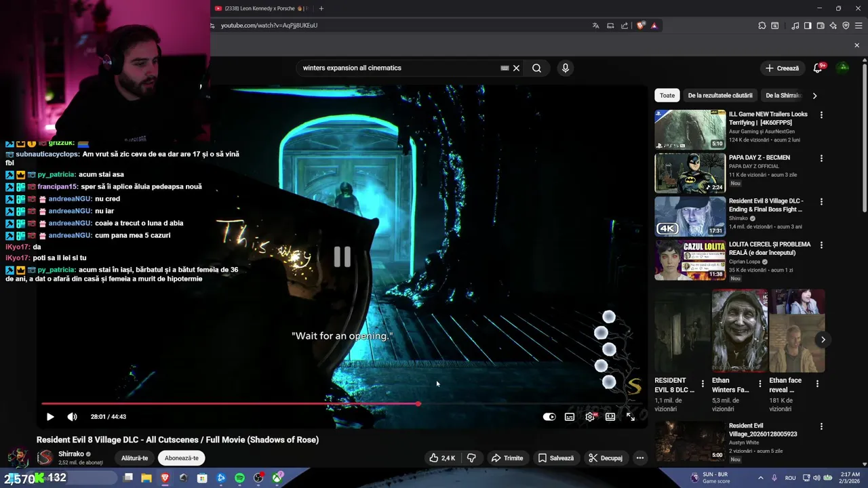Click the Decupaj clip button
This screenshot has width=868, height=488.
click(x=606, y=458)
